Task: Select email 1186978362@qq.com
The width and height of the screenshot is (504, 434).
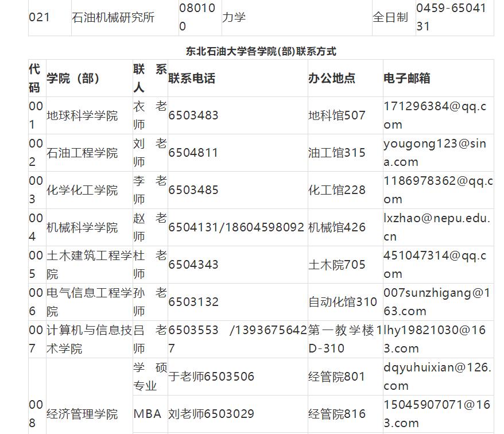Action: coord(438,190)
